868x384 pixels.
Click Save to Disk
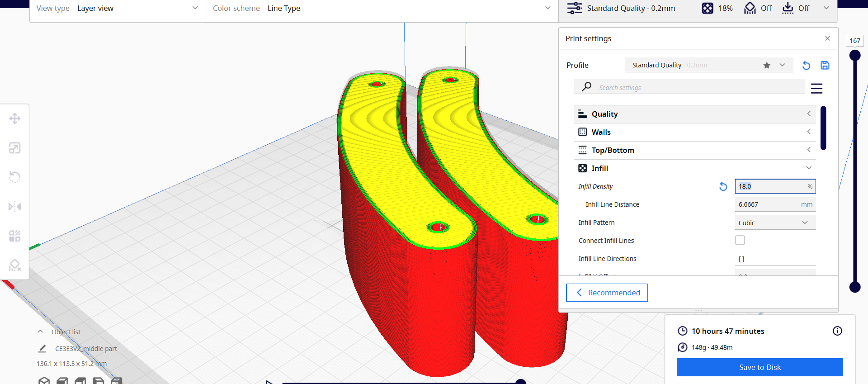point(759,367)
